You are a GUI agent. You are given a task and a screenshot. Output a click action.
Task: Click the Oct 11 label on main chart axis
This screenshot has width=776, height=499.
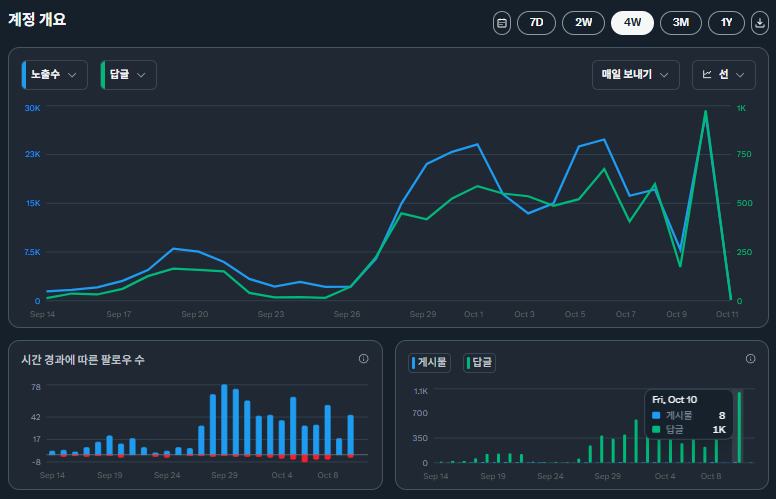click(x=727, y=314)
